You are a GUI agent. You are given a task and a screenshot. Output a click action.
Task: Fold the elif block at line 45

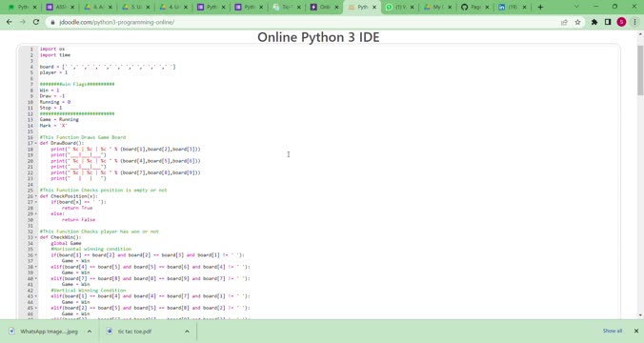(36, 308)
